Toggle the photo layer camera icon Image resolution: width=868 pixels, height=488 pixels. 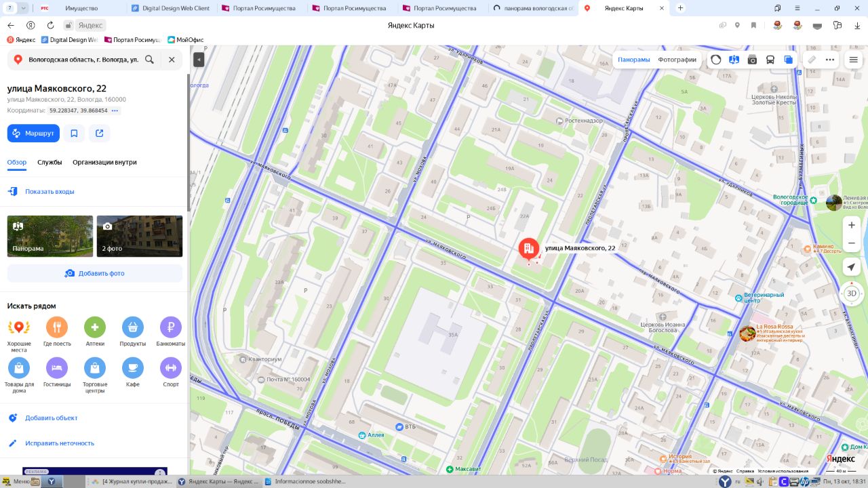pyautogui.click(x=752, y=60)
